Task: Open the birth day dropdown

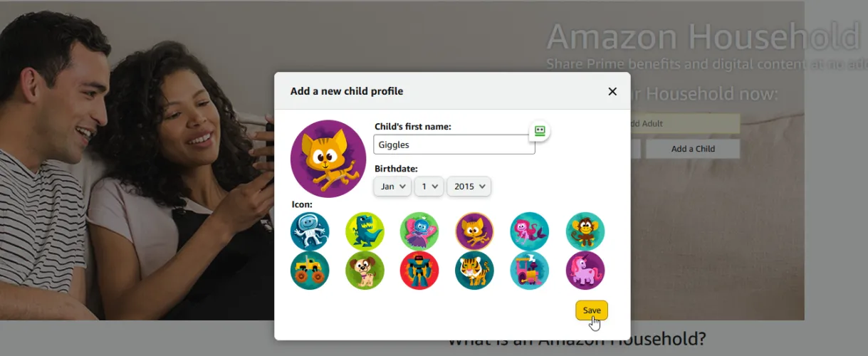Action: (429, 187)
